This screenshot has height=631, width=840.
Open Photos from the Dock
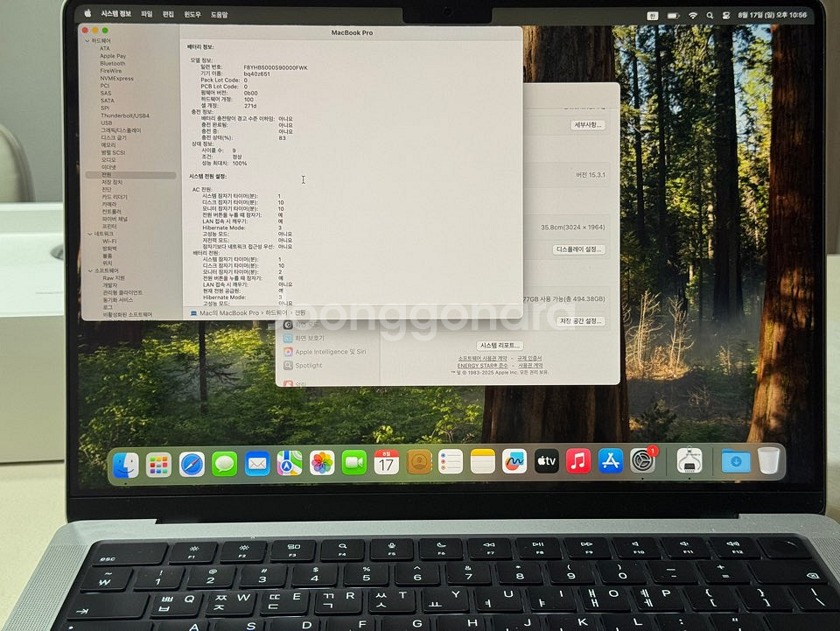point(322,463)
